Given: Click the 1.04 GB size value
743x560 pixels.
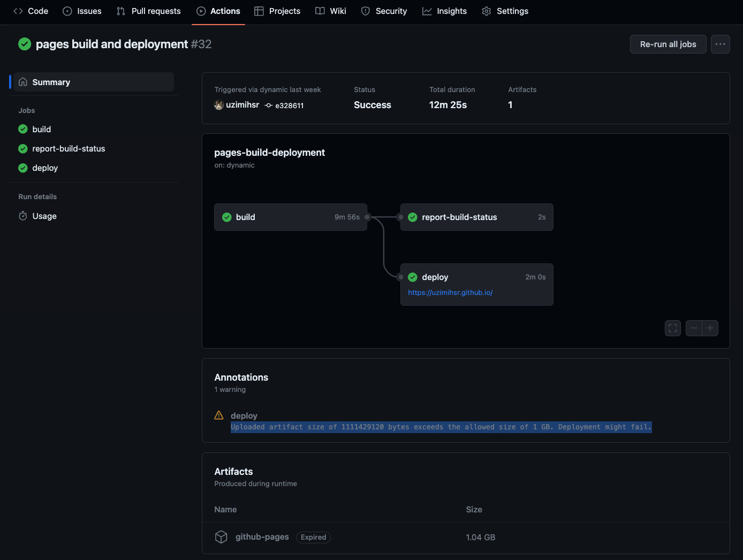Looking at the screenshot, I should (x=481, y=537).
